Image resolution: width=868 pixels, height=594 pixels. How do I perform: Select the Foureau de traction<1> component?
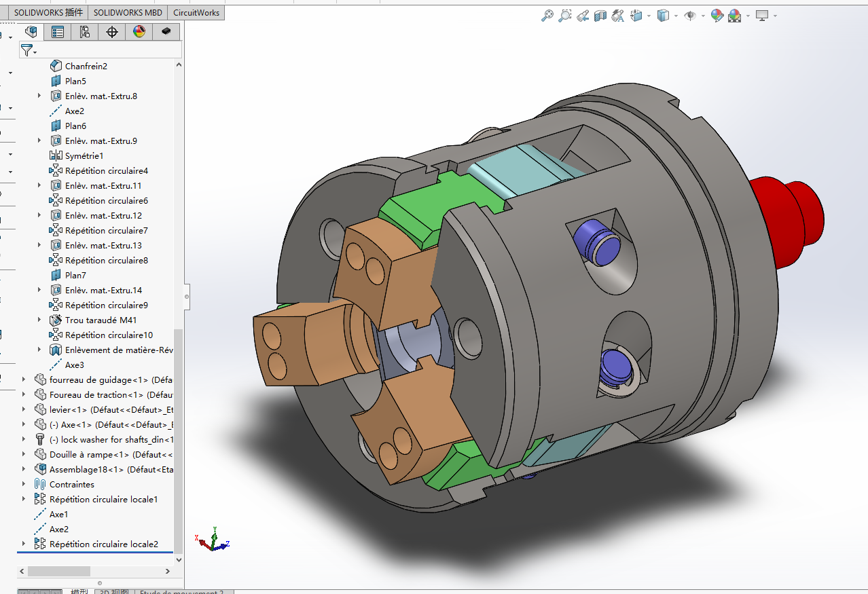coord(111,394)
